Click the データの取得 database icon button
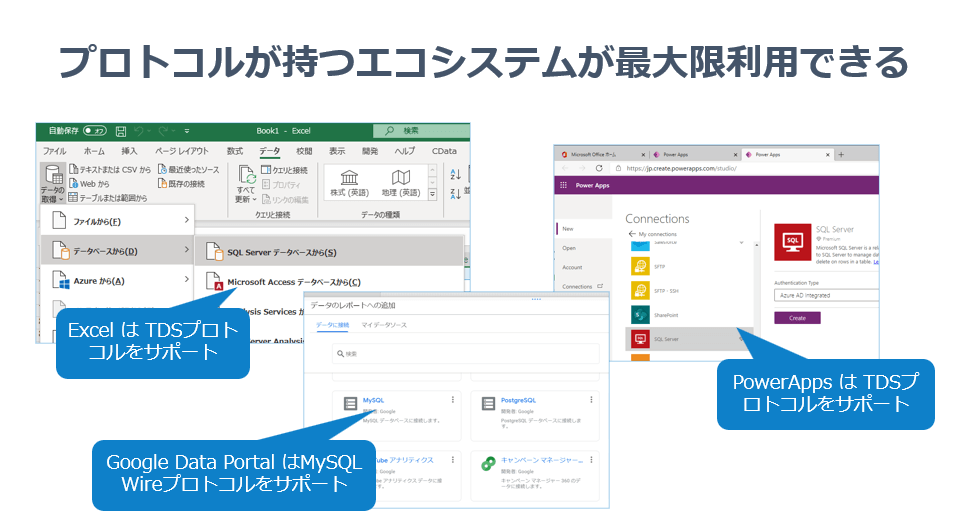This screenshot has height=518, width=970. [x=53, y=183]
